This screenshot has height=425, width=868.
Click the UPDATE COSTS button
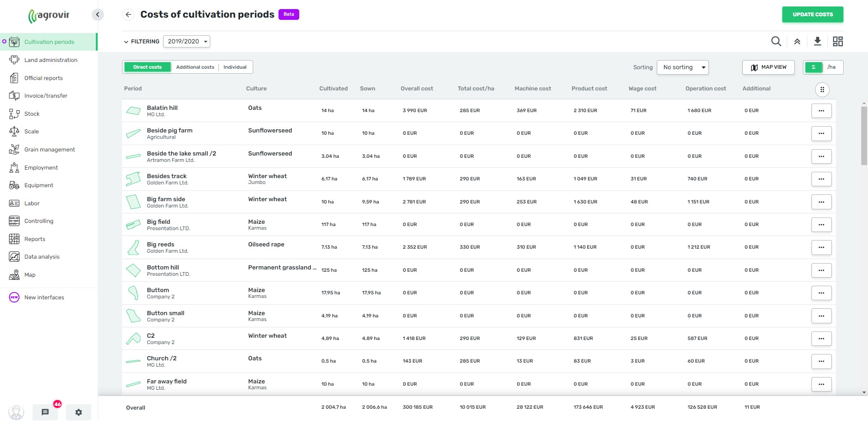pos(812,14)
